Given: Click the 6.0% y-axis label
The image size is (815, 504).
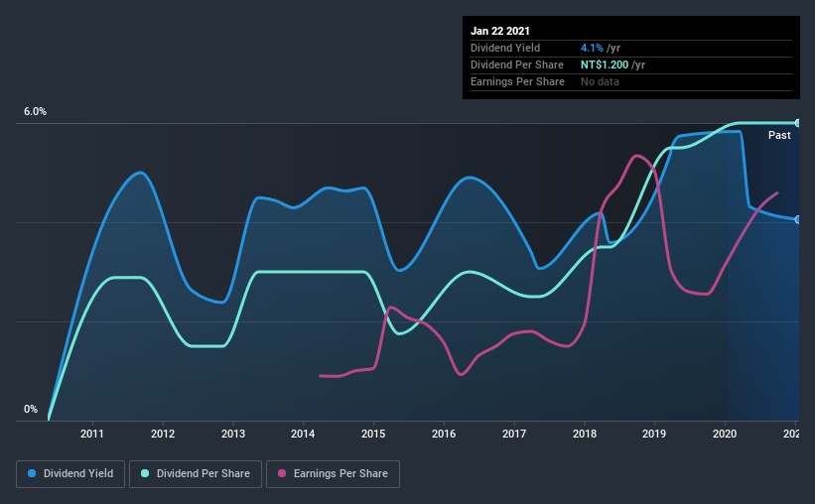Looking at the screenshot, I should [x=35, y=112].
